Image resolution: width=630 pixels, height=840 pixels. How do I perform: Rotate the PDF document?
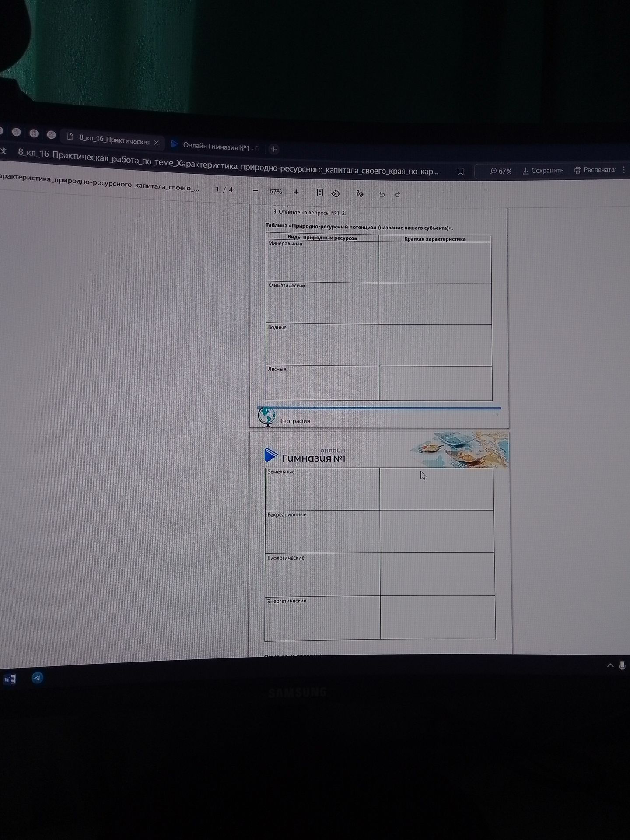point(336,193)
